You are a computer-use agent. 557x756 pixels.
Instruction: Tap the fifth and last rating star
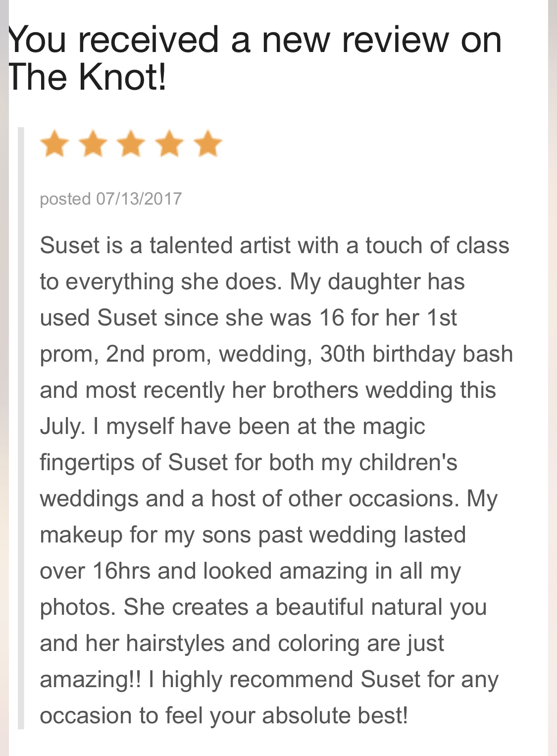pos(208,144)
